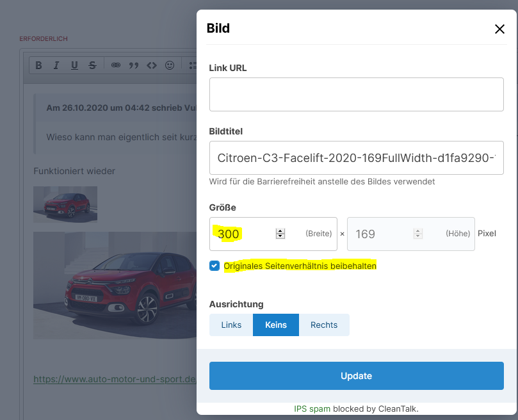Viewport: 518px width, 420px height.
Task: Align the image Links
Action: (x=231, y=325)
